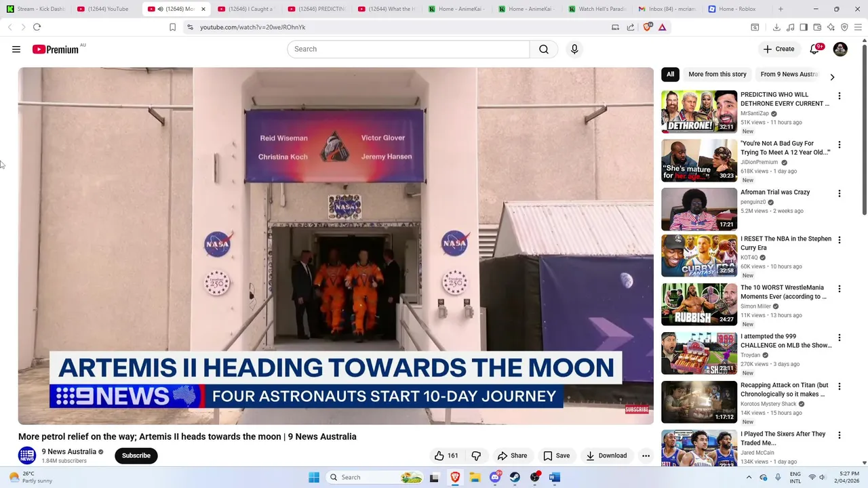This screenshot has height=488, width=868.
Task: Click the Create button
Action: pos(778,49)
